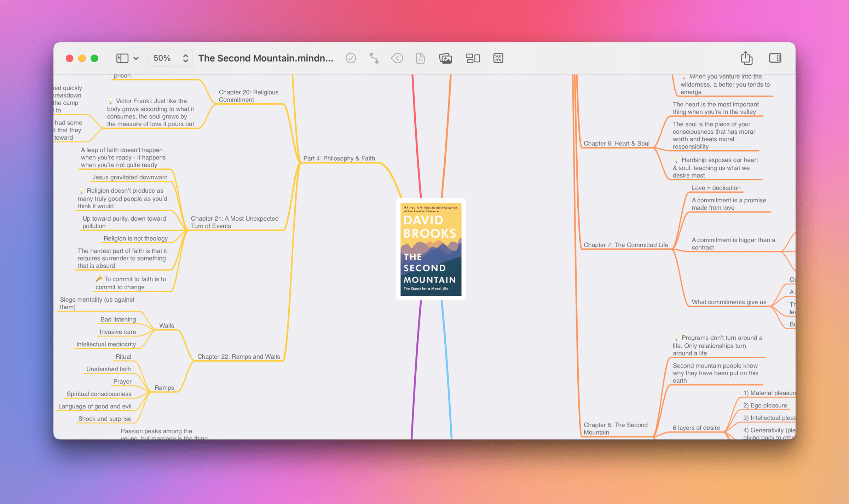The width and height of the screenshot is (849, 504).
Task: Click When you venture into wilderness node
Action: pos(725,84)
